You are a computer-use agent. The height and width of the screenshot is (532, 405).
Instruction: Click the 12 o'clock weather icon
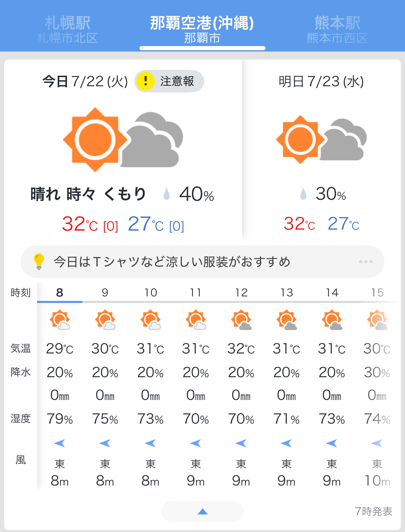click(241, 320)
